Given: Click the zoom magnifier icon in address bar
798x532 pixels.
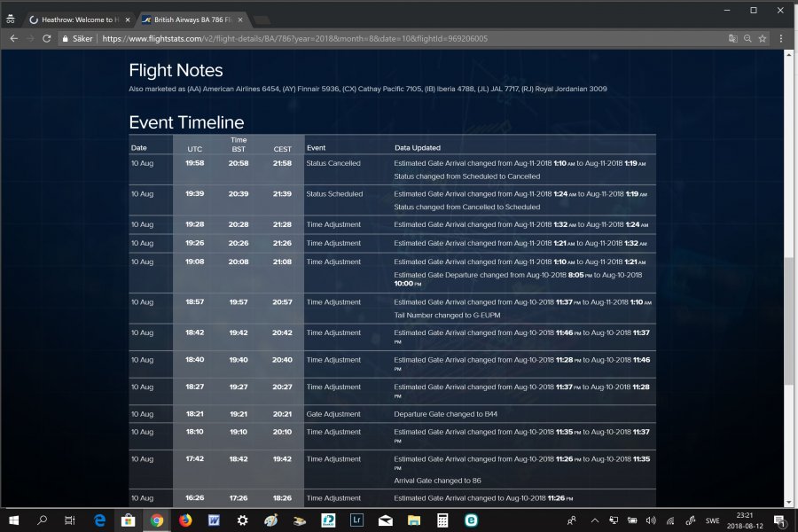Looking at the screenshot, I should pos(747,39).
